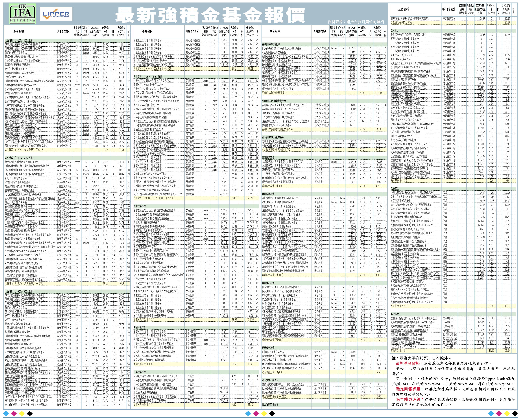522x420 pixels.
Task: Select the 香港股票基金 section heading
Action: click(x=140, y=206)
